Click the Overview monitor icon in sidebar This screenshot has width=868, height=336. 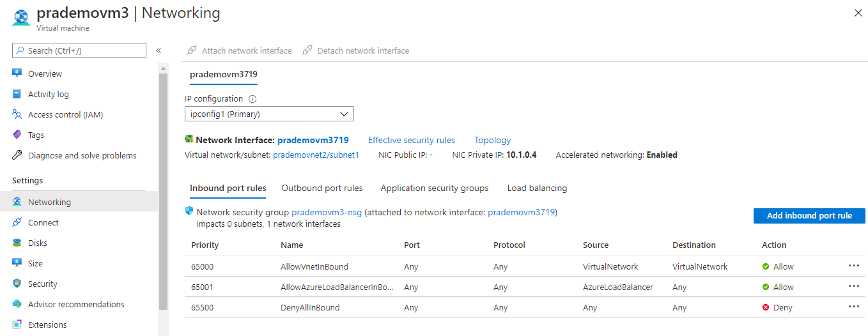17,73
